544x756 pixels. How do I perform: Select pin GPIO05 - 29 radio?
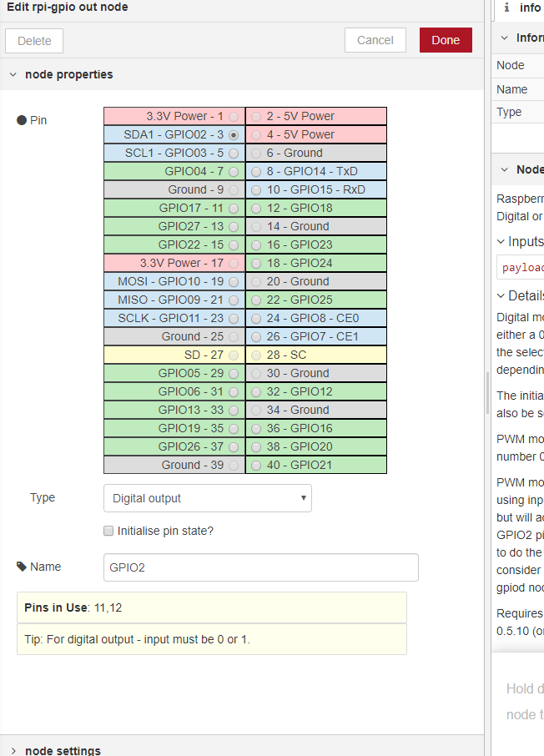pyautogui.click(x=234, y=374)
